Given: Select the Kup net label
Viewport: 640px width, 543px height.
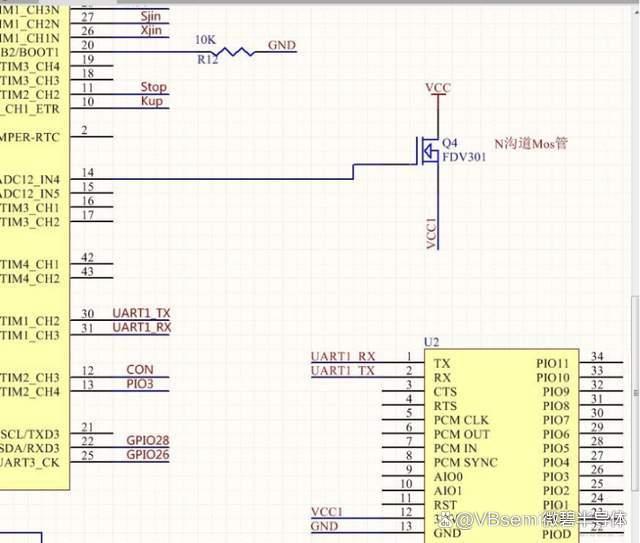Looking at the screenshot, I should [x=152, y=101].
